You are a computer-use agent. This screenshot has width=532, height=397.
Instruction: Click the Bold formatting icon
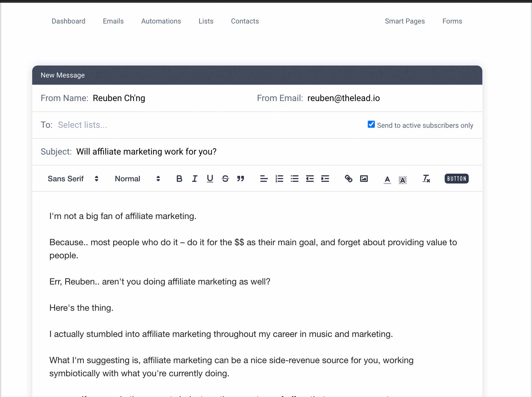coord(179,179)
